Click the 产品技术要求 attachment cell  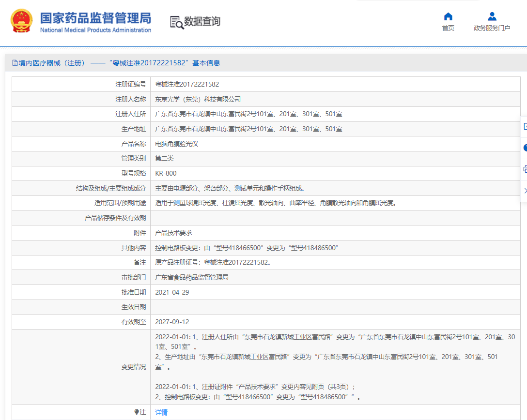[x=173, y=233]
